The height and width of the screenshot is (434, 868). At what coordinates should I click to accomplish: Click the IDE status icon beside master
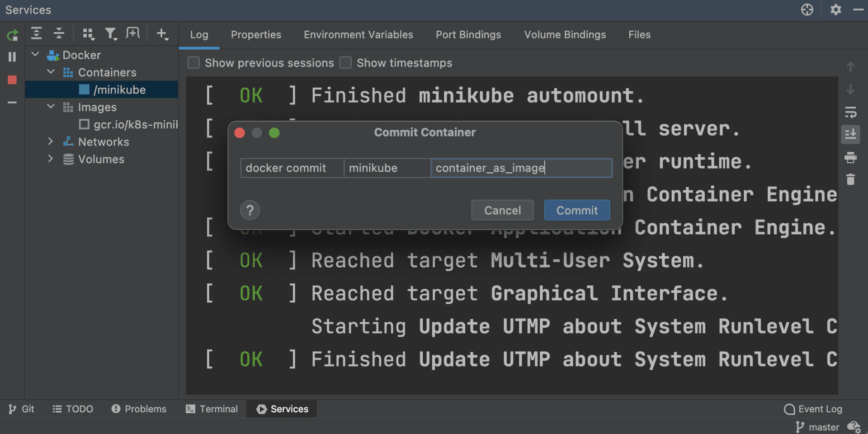(x=854, y=427)
